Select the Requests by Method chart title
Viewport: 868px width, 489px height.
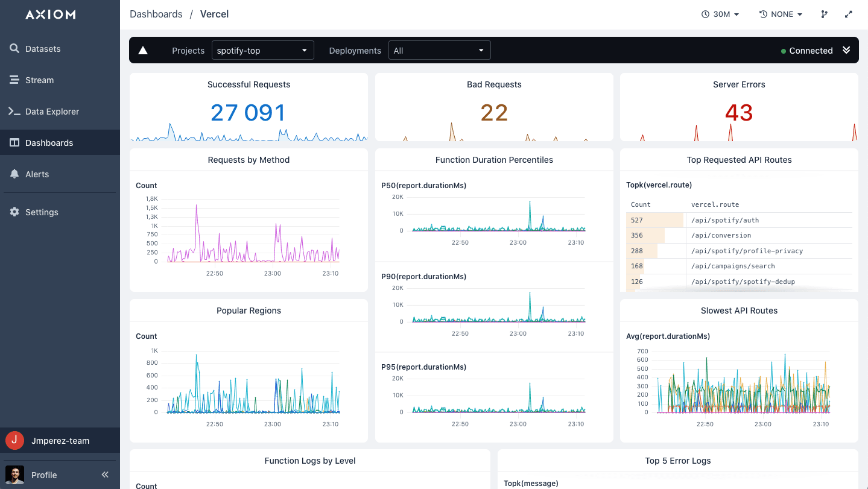pyautogui.click(x=249, y=160)
